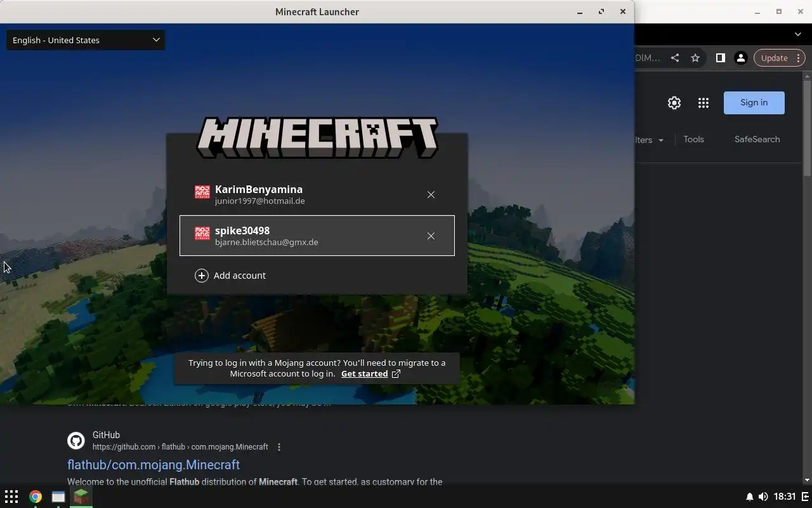The height and width of the screenshot is (508, 812).
Task: Expand the Chrome tab search chevron
Action: pyautogui.click(x=798, y=34)
